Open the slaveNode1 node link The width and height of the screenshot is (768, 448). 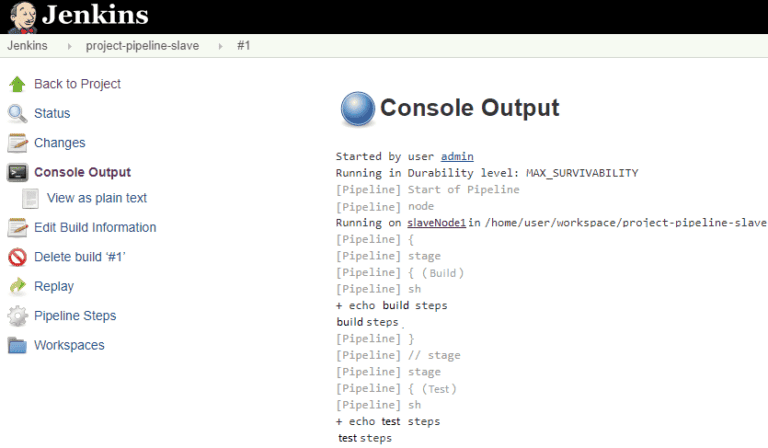pos(436,223)
